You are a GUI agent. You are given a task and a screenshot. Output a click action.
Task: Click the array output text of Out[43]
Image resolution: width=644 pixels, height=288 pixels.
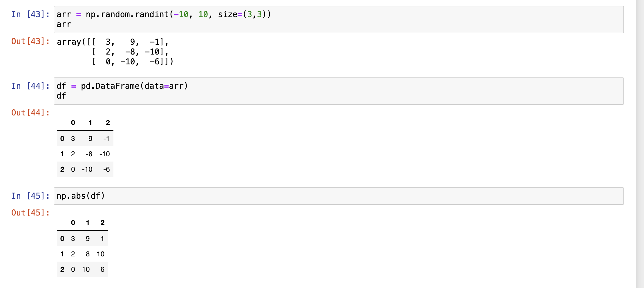pyautogui.click(x=115, y=52)
